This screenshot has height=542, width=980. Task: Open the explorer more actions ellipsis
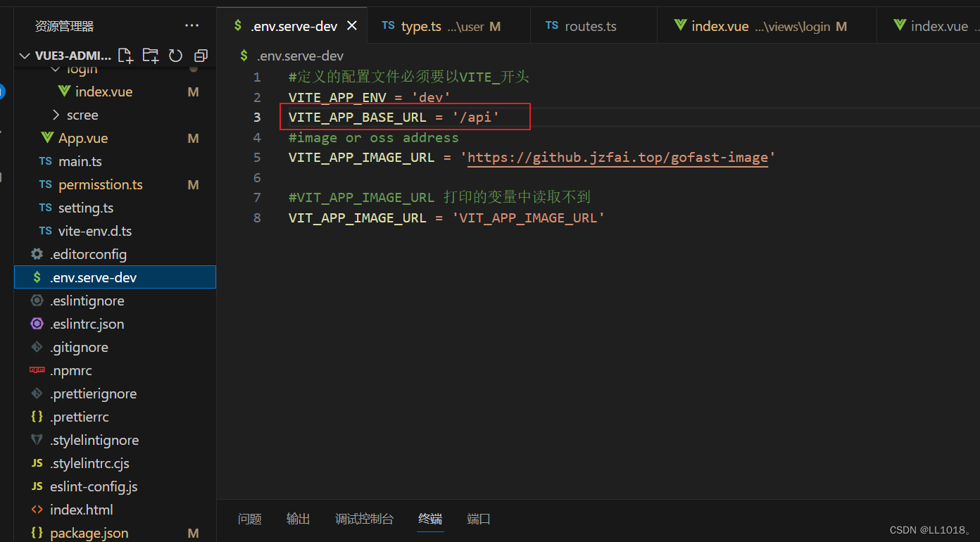pos(191,26)
